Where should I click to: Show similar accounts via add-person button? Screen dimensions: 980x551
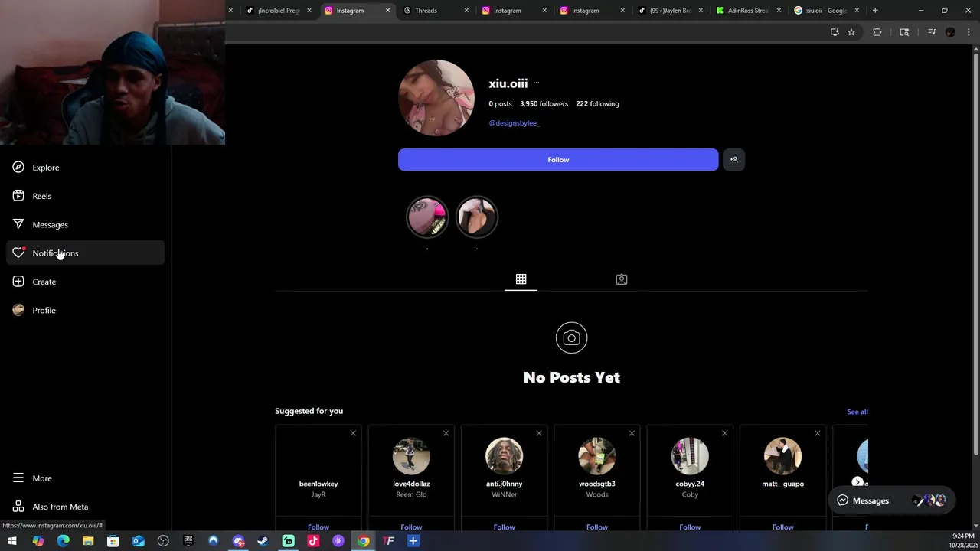pyautogui.click(x=733, y=160)
